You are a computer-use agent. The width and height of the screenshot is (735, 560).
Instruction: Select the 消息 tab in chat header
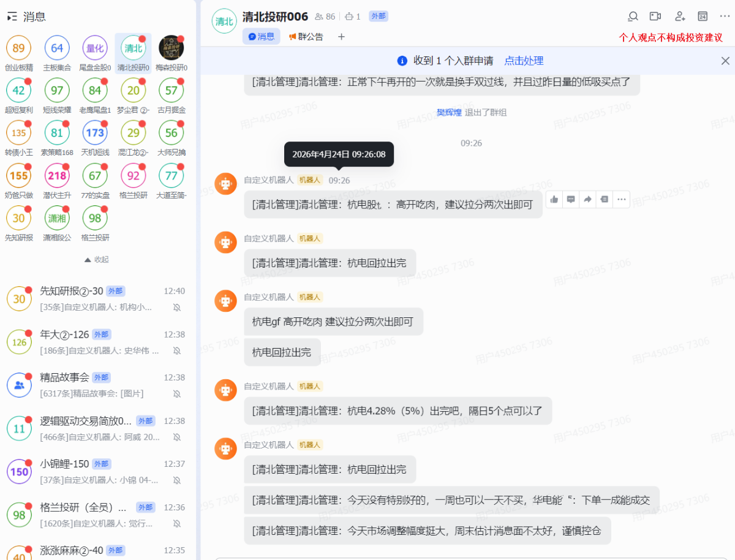pyautogui.click(x=261, y=37)
